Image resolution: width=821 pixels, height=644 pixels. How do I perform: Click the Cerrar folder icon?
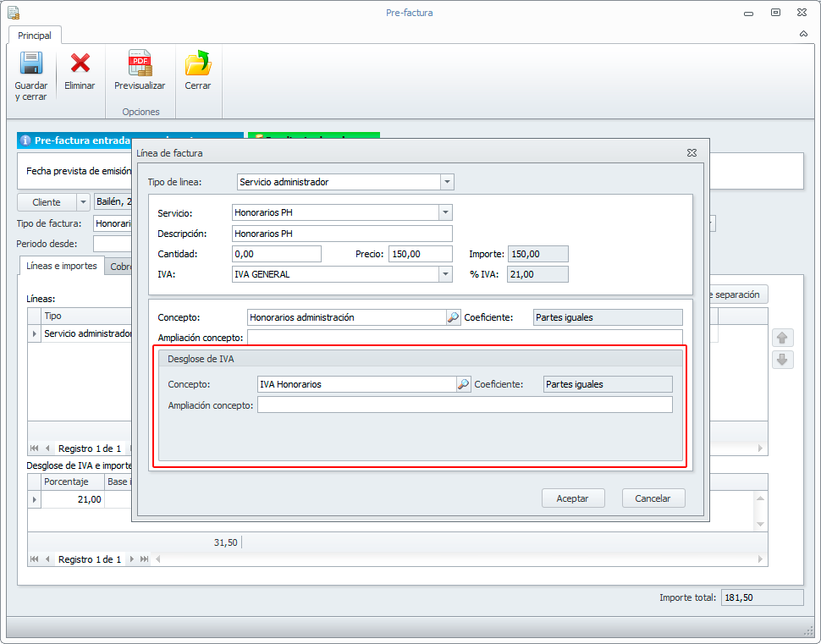point(198,64)
